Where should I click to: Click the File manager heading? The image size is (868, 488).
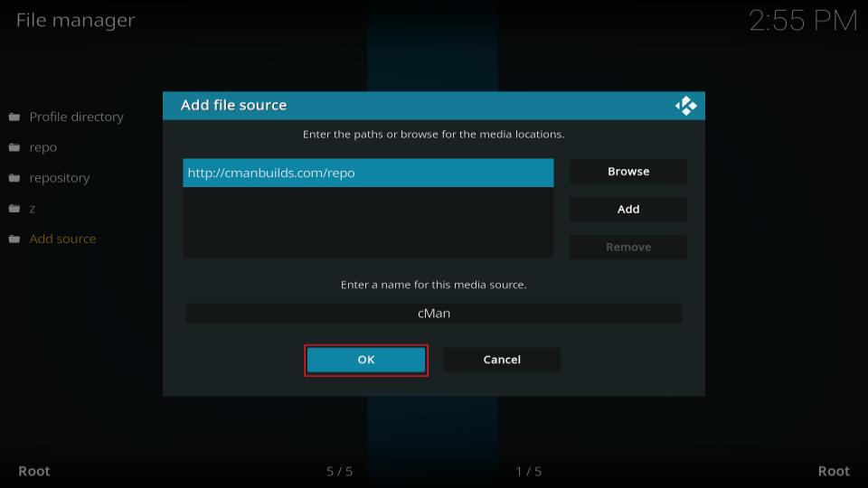pyautogui.click(x=76, y=20)
